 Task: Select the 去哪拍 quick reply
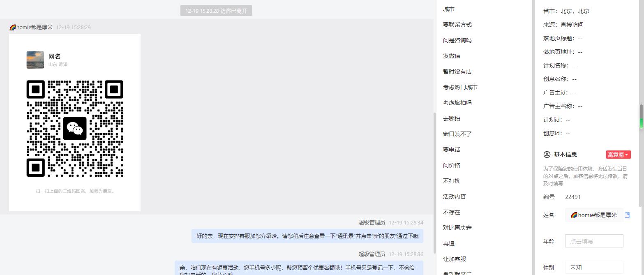452,118
